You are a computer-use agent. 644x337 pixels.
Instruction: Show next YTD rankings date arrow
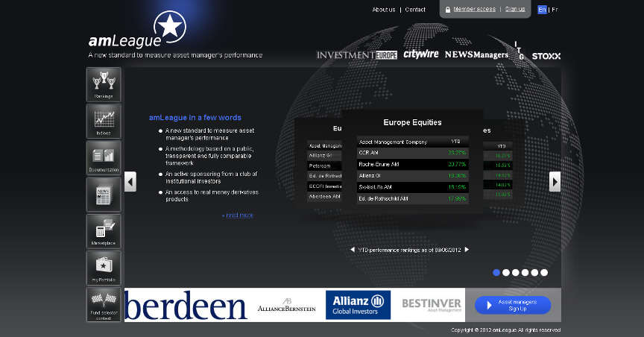[467, 250]
